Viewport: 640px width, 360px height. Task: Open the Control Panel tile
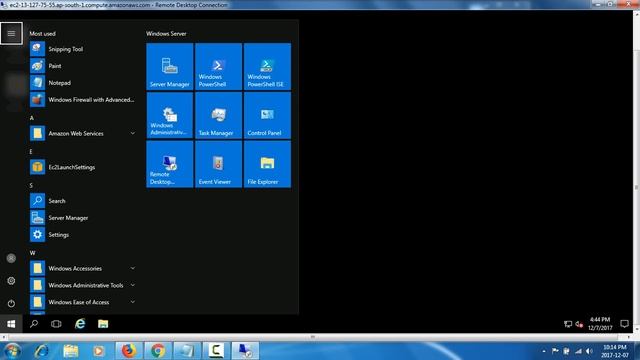267,116
